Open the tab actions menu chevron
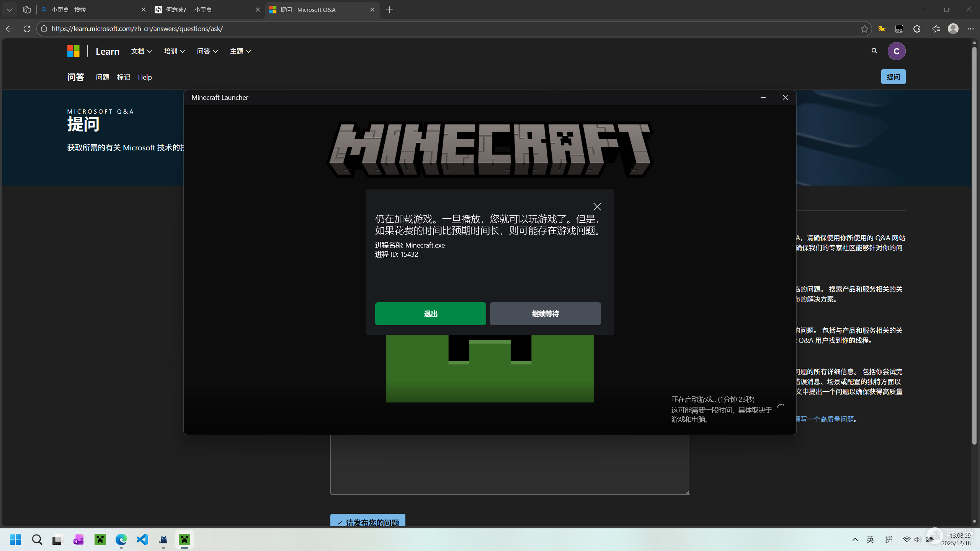This screenshot has height=551, width=980. click(10, 10)
